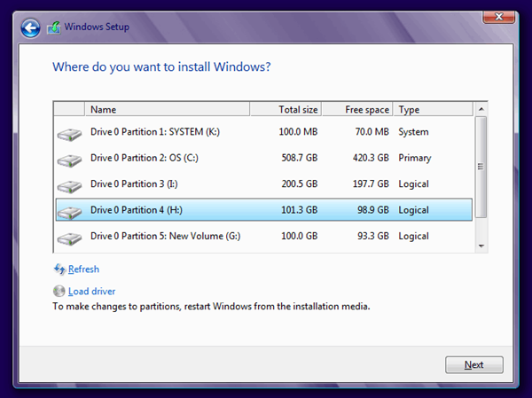Click the 200.5 GB total size cell
Image resolution: width=532 pixels, height=398 pixels.
click(300, 183)
